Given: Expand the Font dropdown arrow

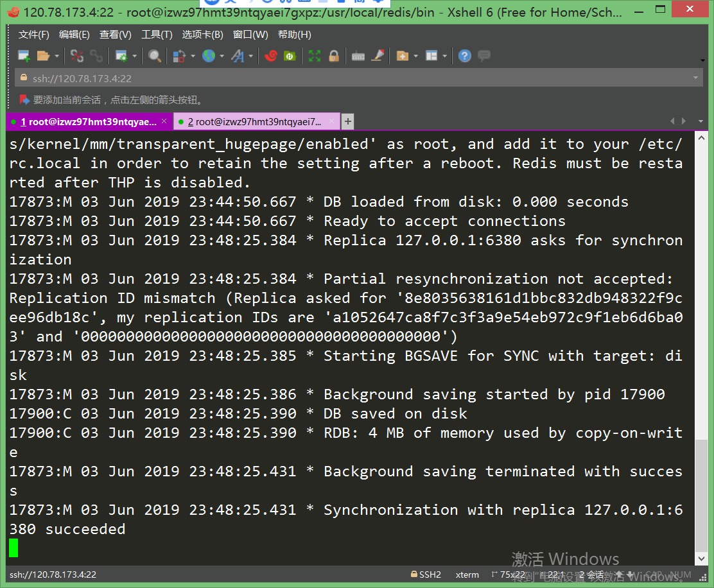Looking at the screenshot, I should coord(250,56).
